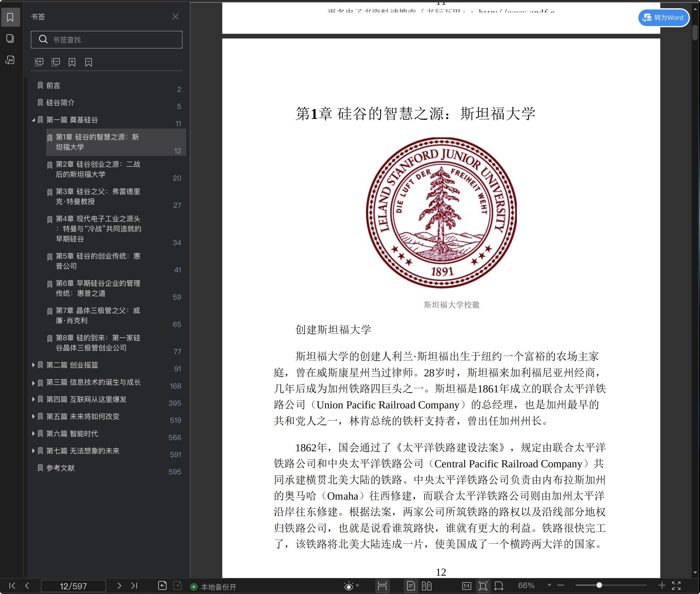Switch to two-page view
The width and height of the screenshot is (700, 594).
427,586
